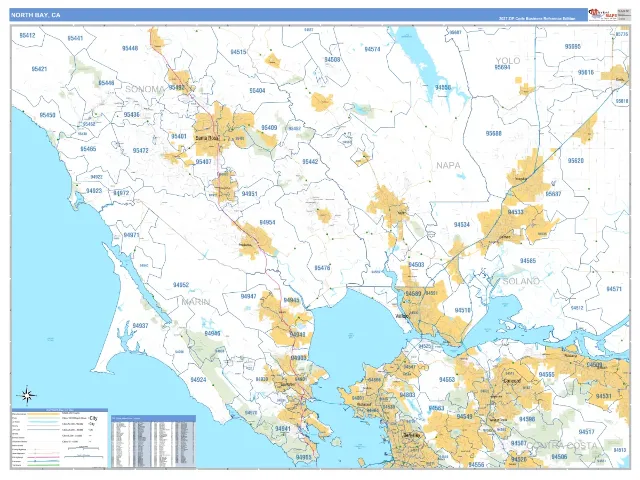This screenshot has width=640, height=480.
Task: Click ZIP code label 94947
Action: click(x=249, y=296)
